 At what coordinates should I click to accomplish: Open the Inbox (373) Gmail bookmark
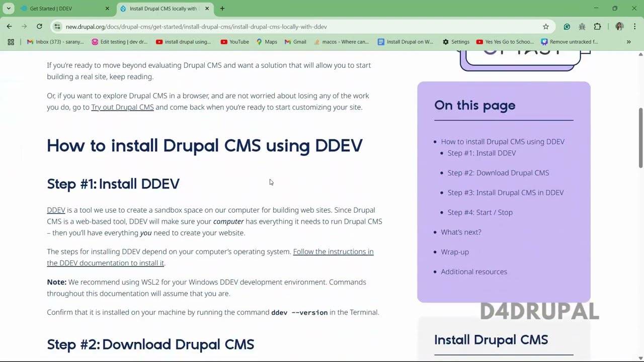56,42
